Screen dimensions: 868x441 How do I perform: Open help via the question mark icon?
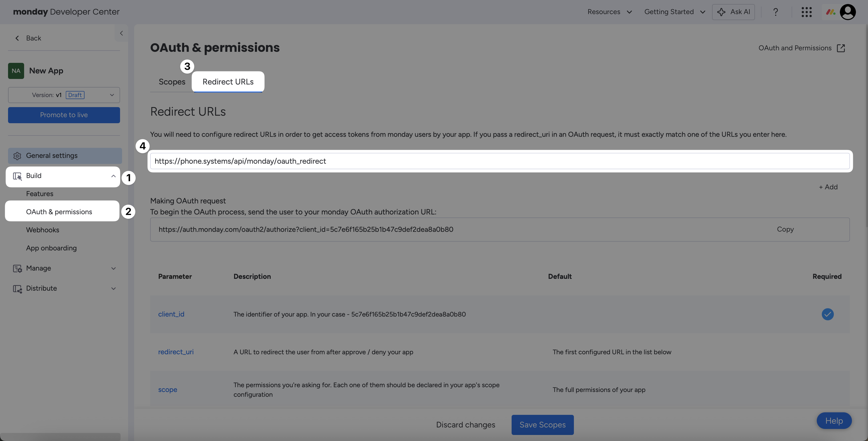pos(776,12)
